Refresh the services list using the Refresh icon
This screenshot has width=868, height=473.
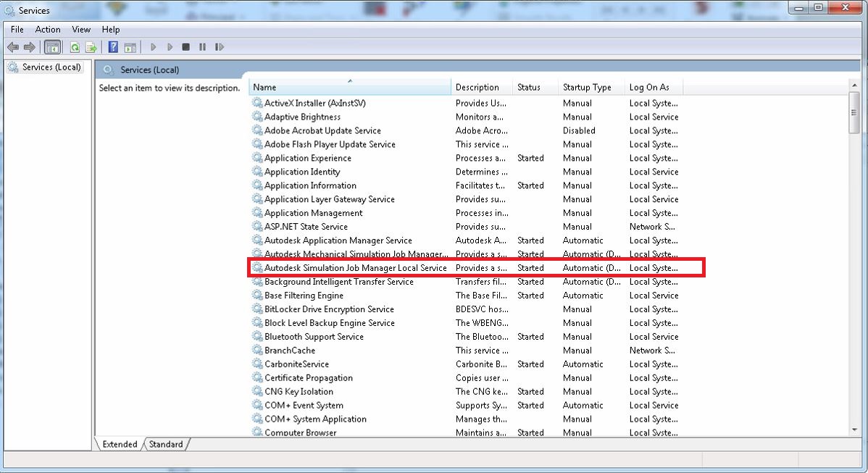click(75, 46)
